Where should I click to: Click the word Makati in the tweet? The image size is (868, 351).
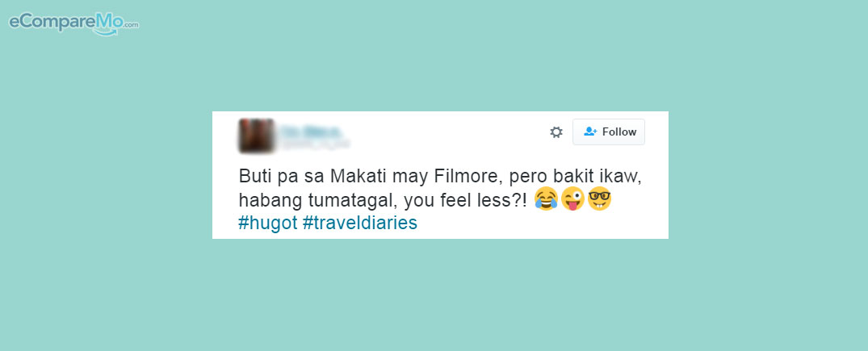360,176
